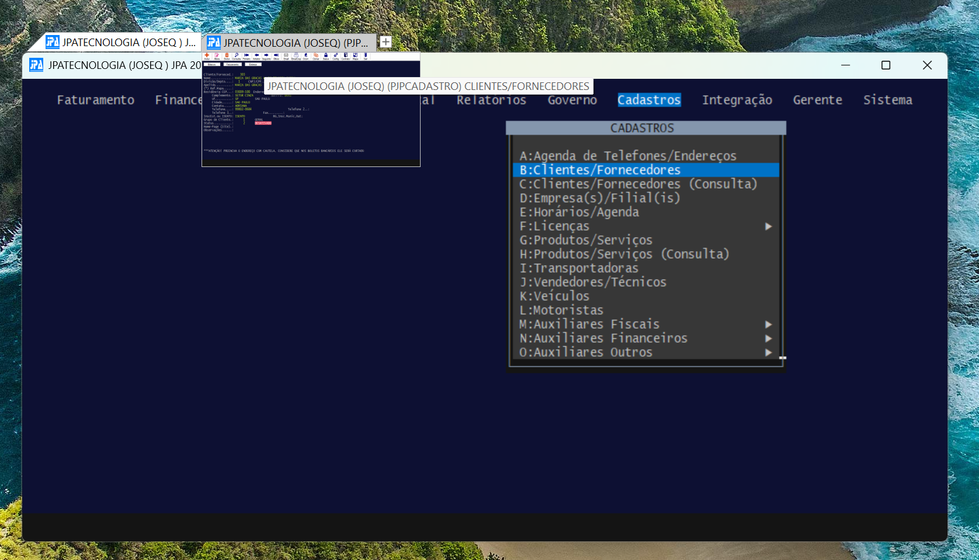Viewport: 979px width, 560px height.
Task: Open a new tab with the plus button
Action: pyautogui.click(x=386, y=42)
